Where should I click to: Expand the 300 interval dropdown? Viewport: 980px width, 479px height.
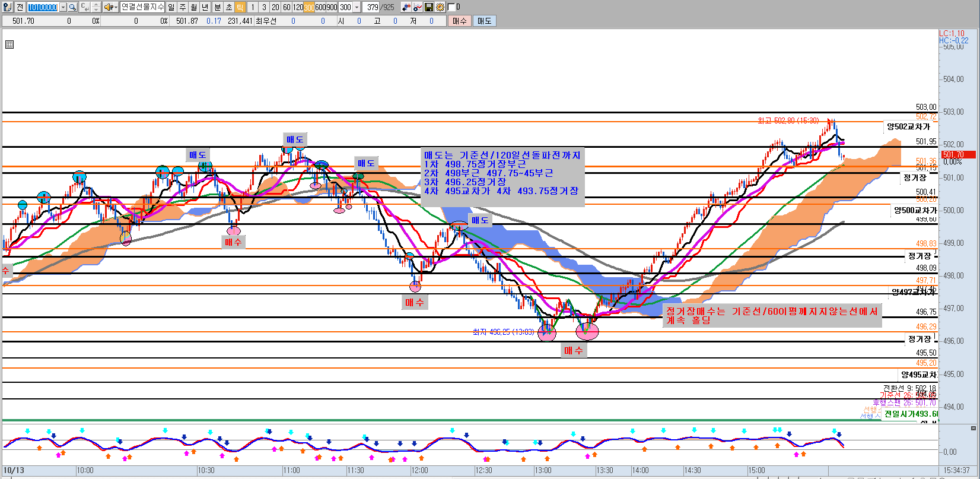357,7
